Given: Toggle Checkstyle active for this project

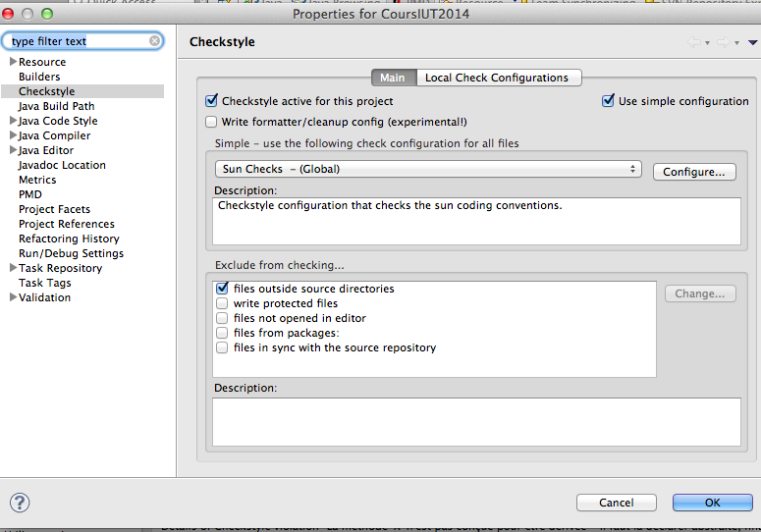Looking at the screenshot, I should pos(211,101).
